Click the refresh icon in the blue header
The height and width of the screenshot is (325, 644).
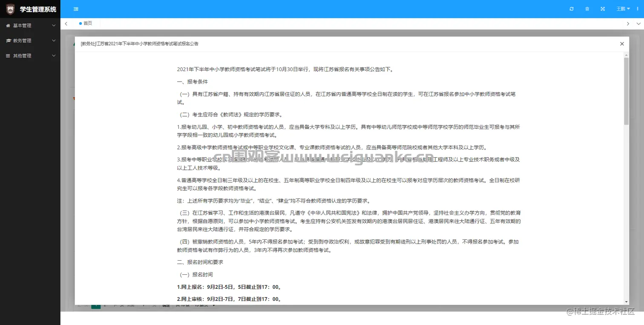572,9
